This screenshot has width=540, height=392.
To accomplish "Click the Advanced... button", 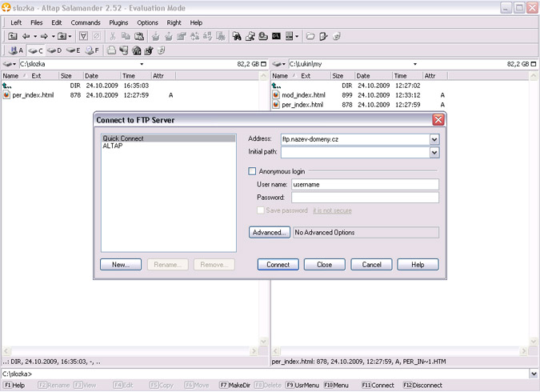I will pyautogui.click(x=269, y=233).
